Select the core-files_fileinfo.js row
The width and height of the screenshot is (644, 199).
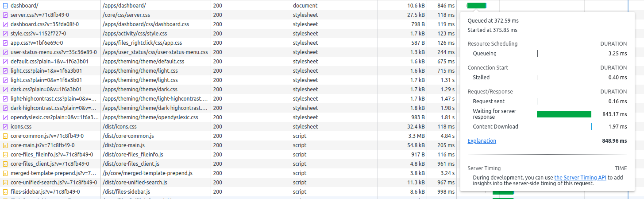pyautogui.click(x=52, y=154)
